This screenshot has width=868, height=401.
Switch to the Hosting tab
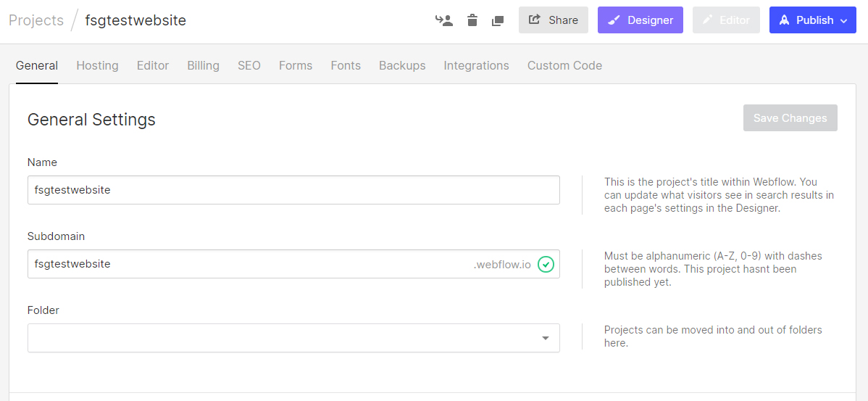(97, 65)
